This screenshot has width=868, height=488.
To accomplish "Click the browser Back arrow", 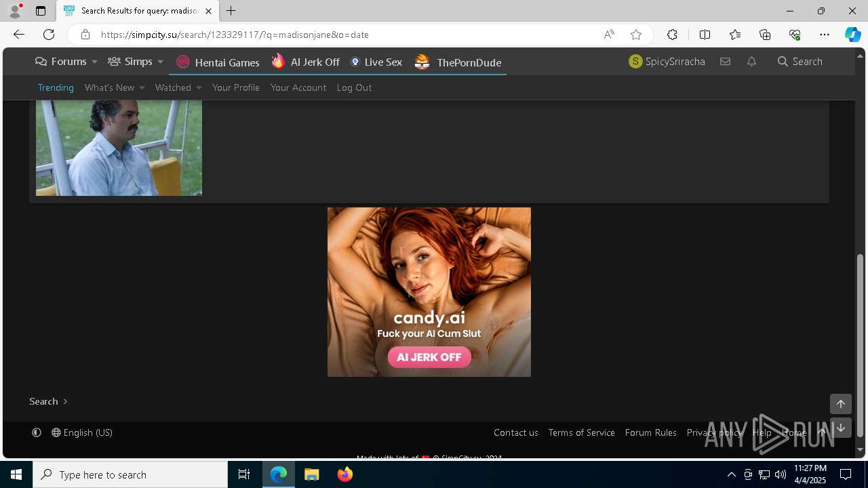I will pyautogui.click(x=19, y=35).
